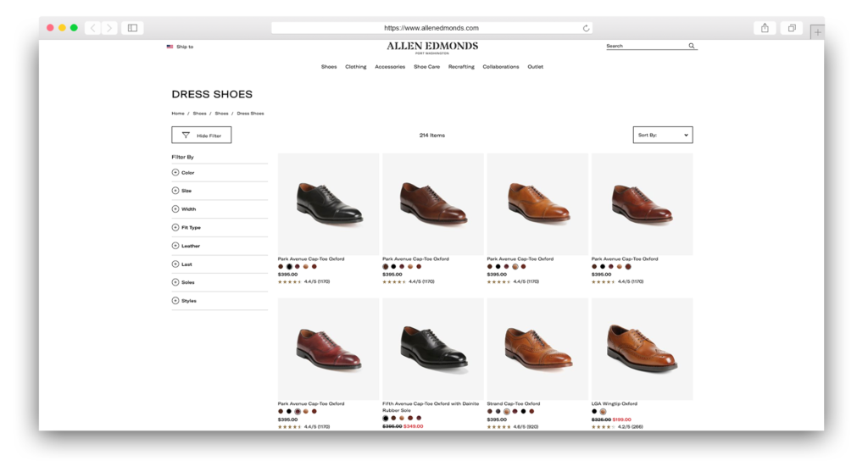Click the Allen Edmonds logo
The height and width of the screenshot is (461, 868).
pos(432,47)
